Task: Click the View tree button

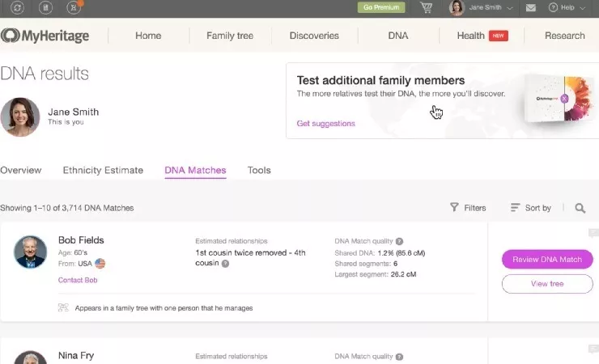Action: [547, 284]
